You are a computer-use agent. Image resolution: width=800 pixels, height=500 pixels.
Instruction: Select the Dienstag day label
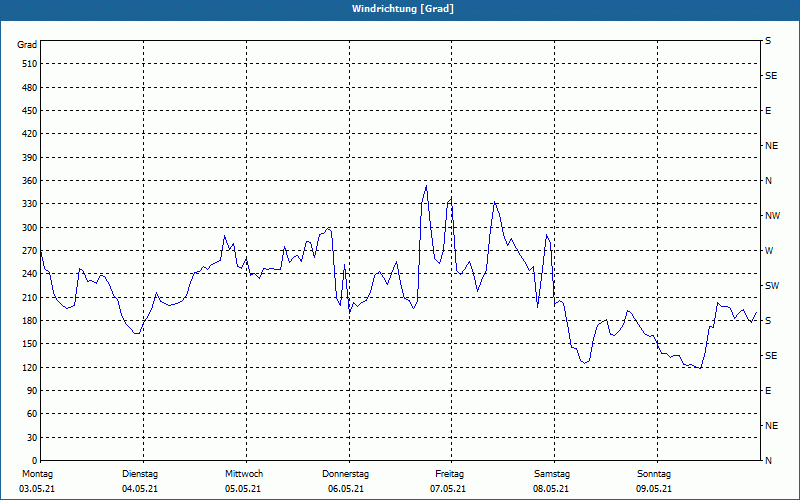pyautogui.click(x=140, y=474)
